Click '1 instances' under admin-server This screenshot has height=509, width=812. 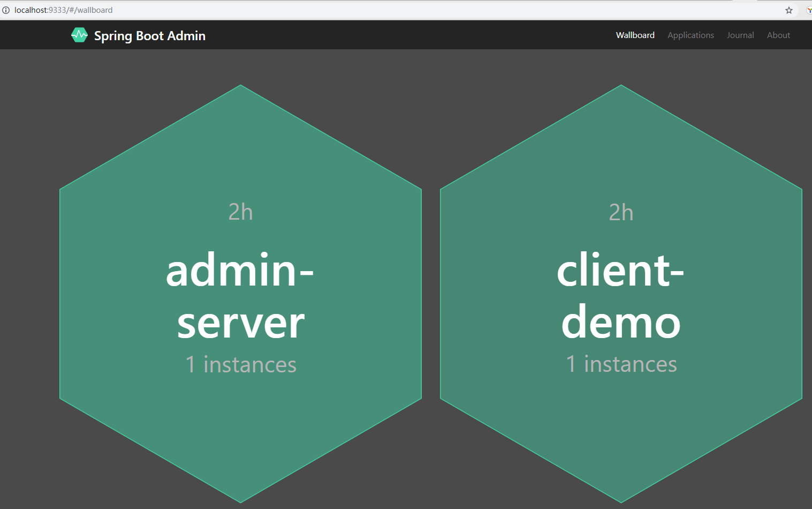pyautogui.click(x=241, y=364)
